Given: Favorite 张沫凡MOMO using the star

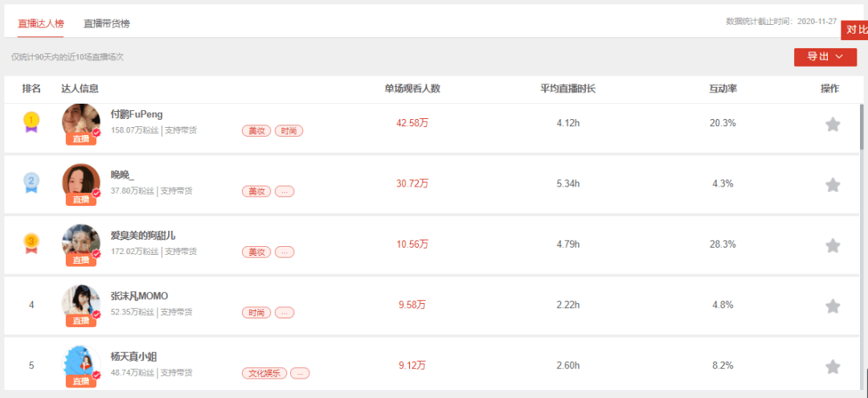Looking at the screenshot, I should (x=833, y=306).
